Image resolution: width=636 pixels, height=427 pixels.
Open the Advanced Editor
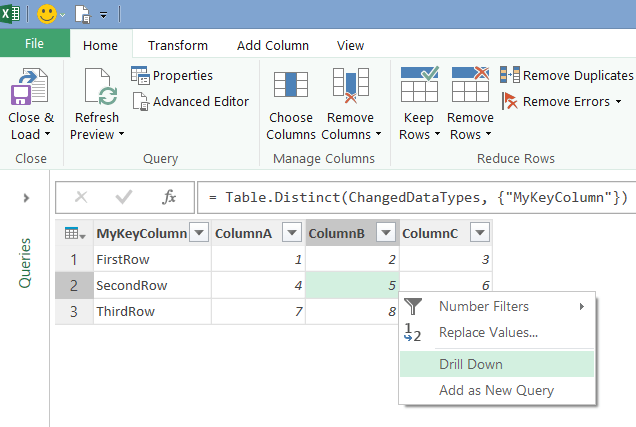point(191,101)
